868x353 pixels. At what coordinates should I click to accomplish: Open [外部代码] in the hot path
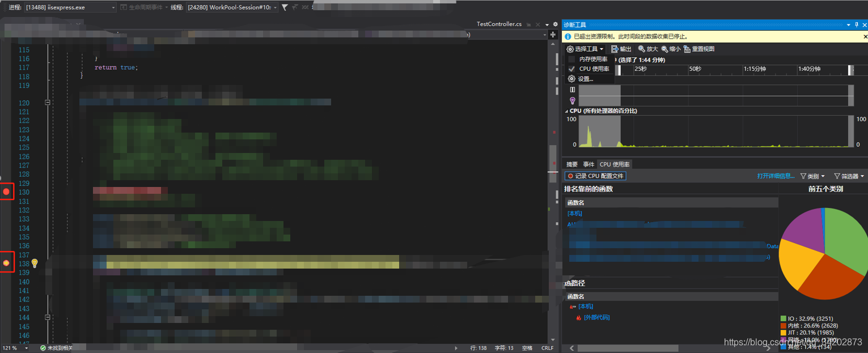pos(596,317)
